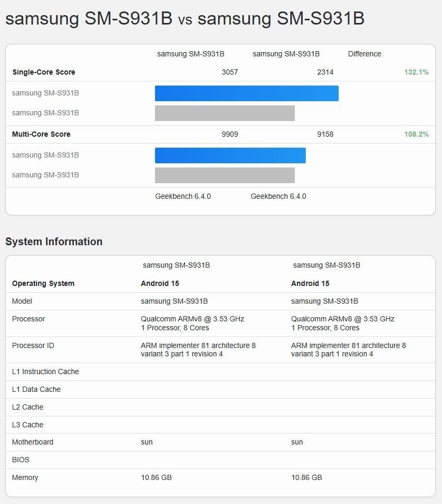Click the Model value for the first device

pos(174,301)
